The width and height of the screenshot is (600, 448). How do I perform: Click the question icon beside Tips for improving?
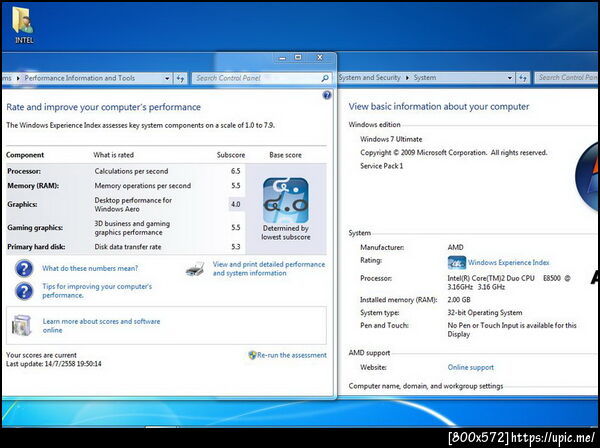[24, 291]
